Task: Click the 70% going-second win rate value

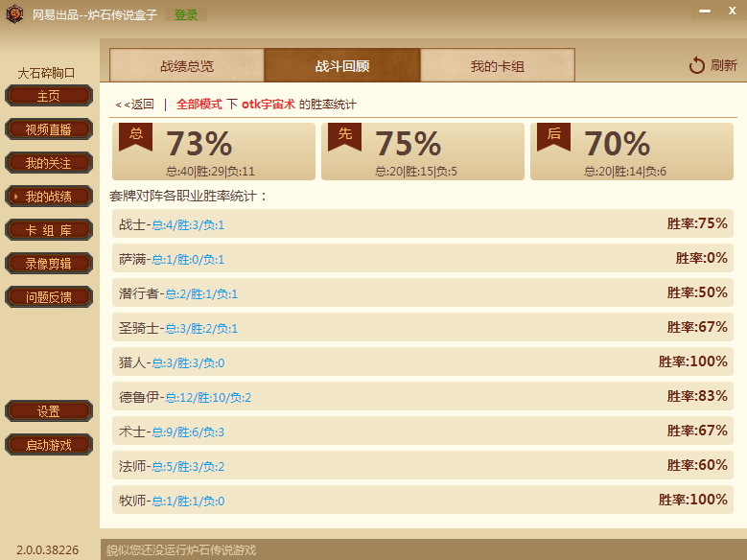Action: (618, 144)
